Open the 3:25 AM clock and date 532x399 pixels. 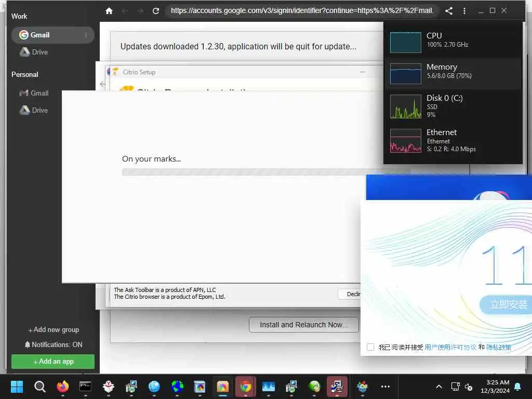click(x=495, y=387)
